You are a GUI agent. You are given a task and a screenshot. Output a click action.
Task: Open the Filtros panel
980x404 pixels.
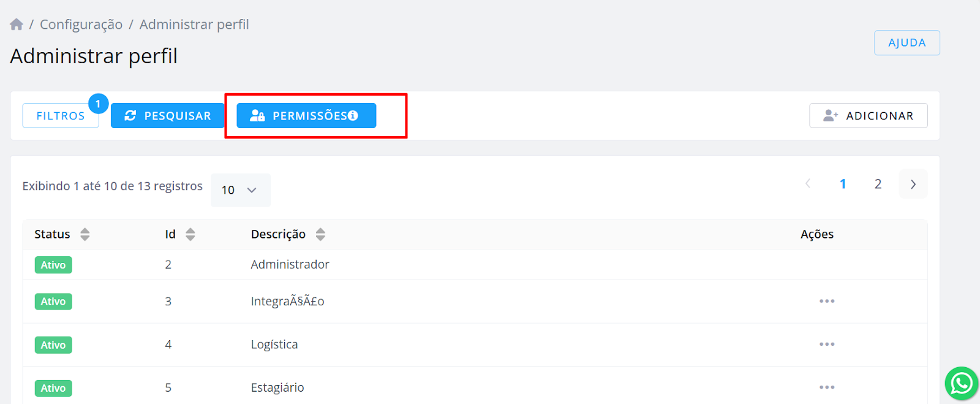coord(61,116)
